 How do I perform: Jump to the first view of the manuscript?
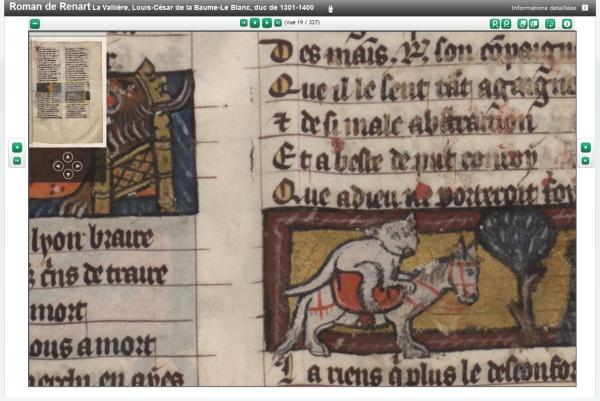[x=244, y=23]
